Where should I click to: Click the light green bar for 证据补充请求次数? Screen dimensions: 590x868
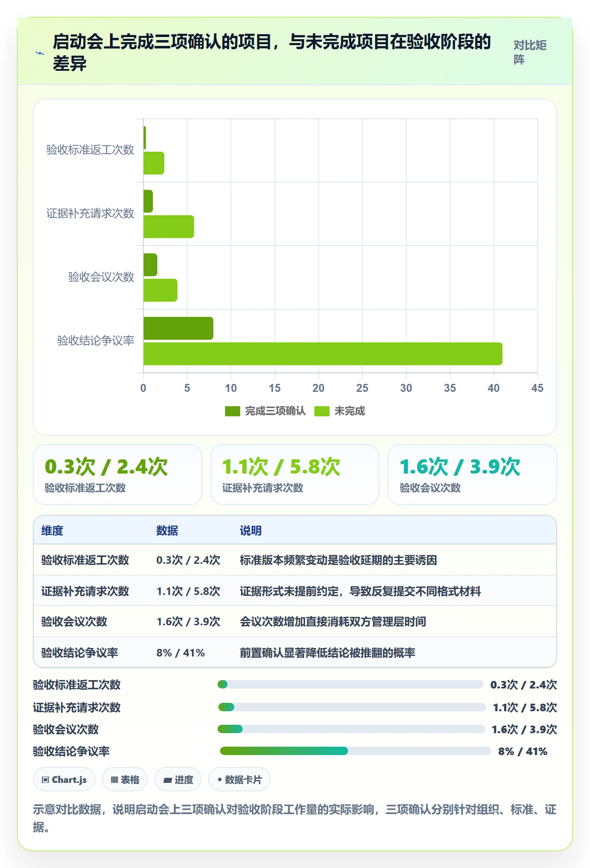pyautogui.click(x=169, y=227)
